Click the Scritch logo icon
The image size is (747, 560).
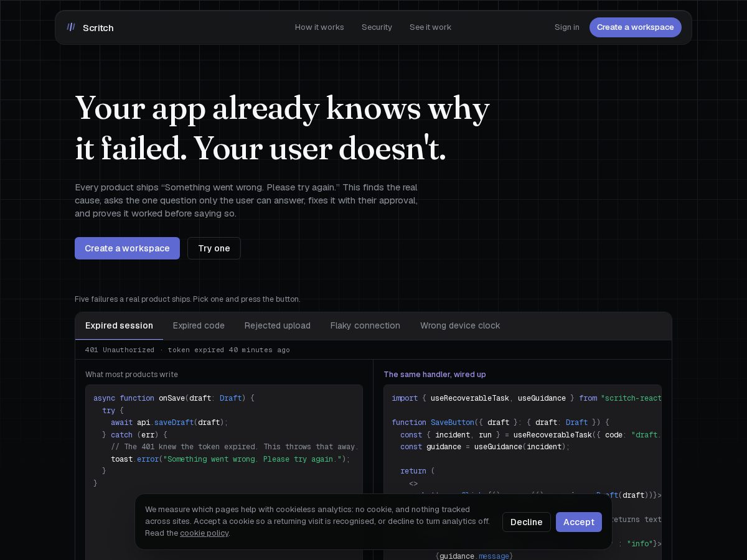[71, 27]
